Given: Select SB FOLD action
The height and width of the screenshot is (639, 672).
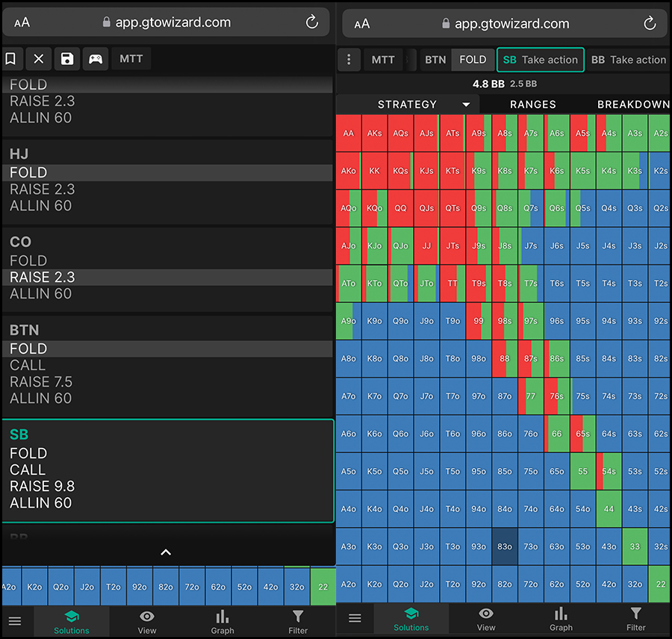Looking at the screenshot, I should pos(167,453).
